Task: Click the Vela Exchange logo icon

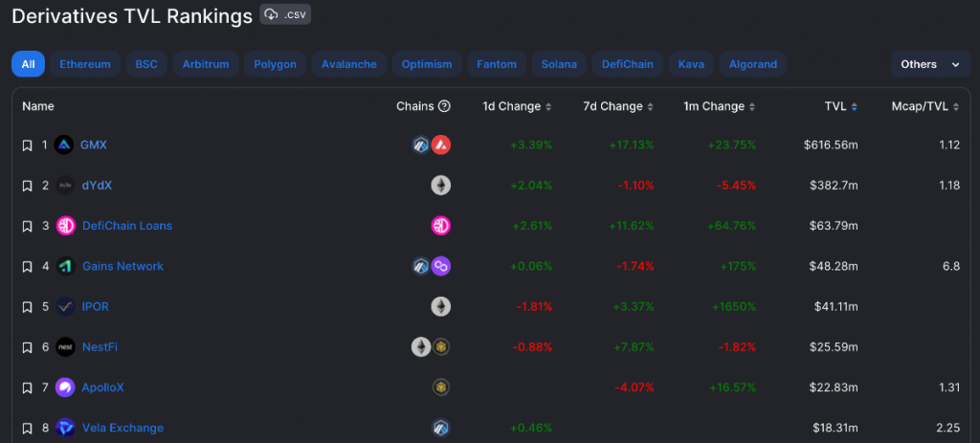Action: coord(66,428)
